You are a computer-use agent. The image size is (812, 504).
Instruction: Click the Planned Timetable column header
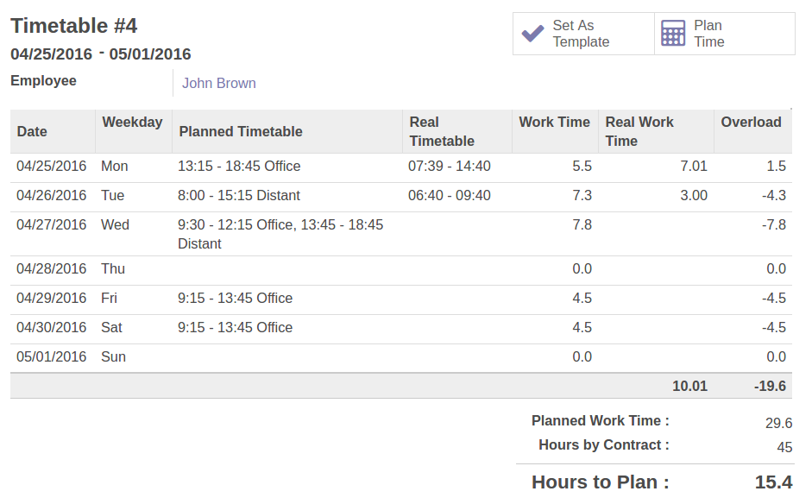(241, 132)
